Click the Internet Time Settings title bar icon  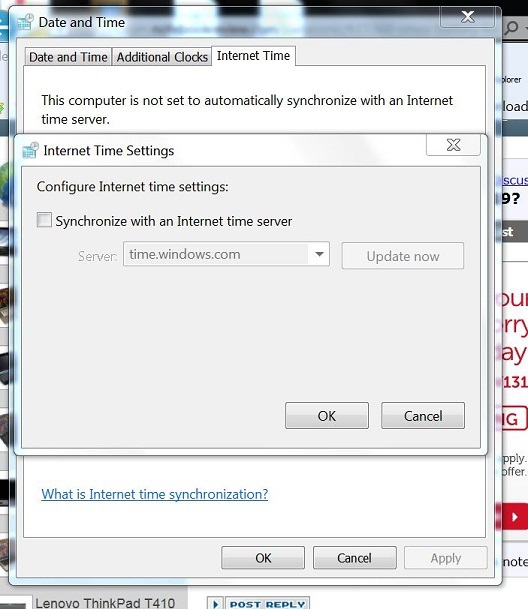point(30,150)
